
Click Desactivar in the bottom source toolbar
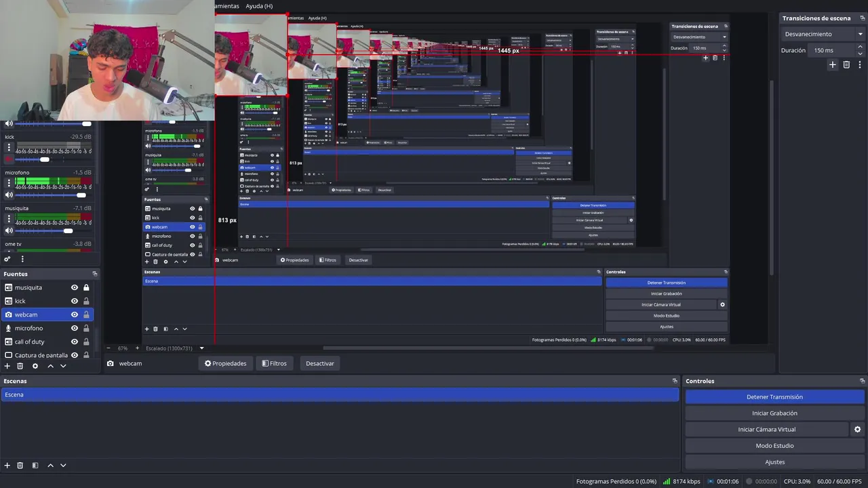320,363
